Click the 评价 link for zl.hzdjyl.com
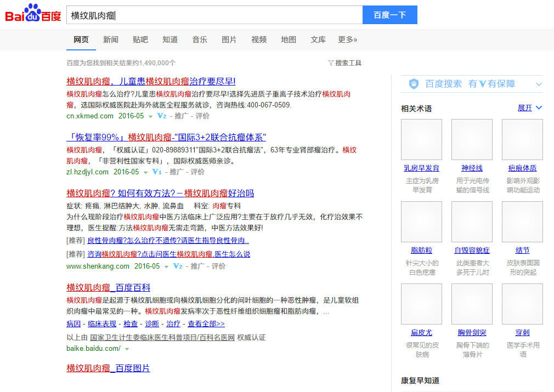554x392 pixels. pyautogui.click(x=197, y=172)
